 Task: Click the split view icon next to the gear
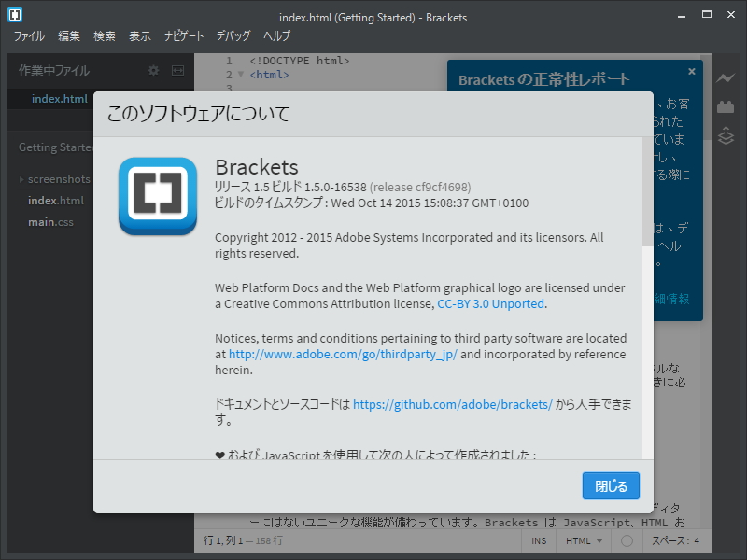coord(176,70)
